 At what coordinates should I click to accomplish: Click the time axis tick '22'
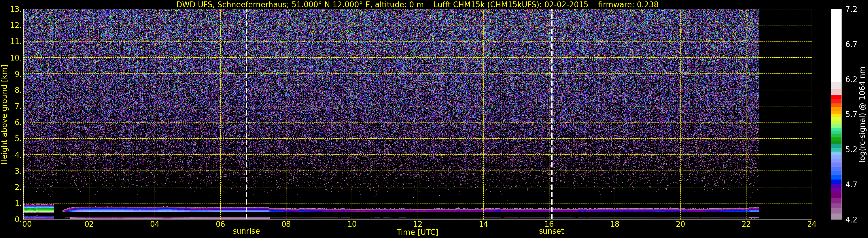(746, 224)
